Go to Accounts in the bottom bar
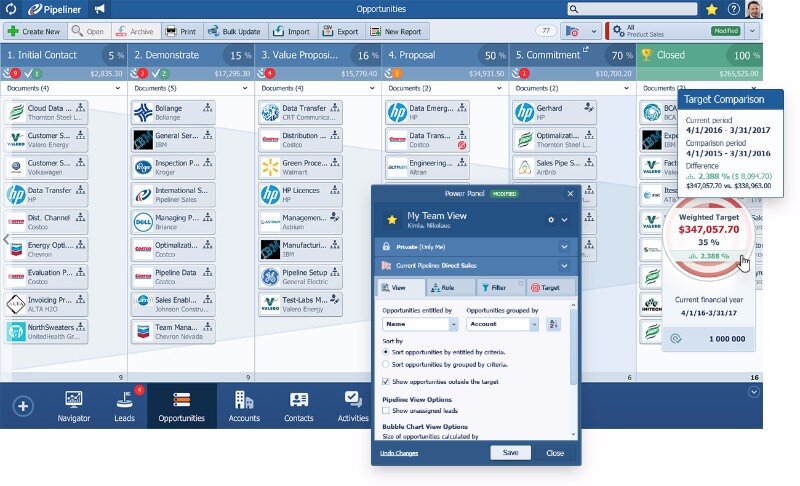 click(x=243, y=405)
